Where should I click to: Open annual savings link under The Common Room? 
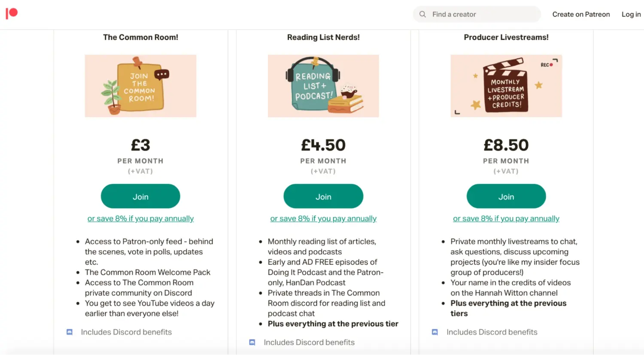coord(140,218)
